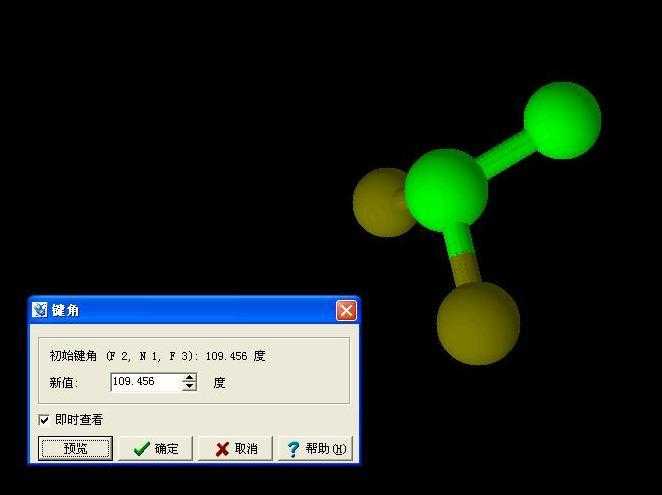Increase the bond angle with up arrow

190,377
